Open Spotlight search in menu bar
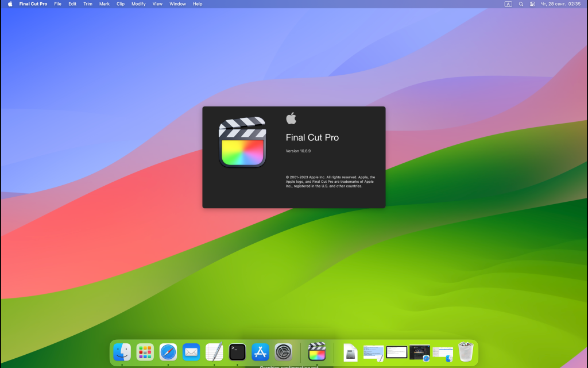Screen dimensions: 588x368 tap(521, 4)
